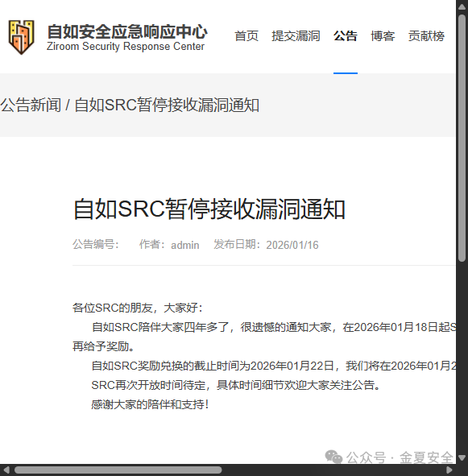The height and width of the screenshot is (476, 468).
Task: Click the publish date 2026/01/16
Action: pyautogui.click(x=292, y=245)
